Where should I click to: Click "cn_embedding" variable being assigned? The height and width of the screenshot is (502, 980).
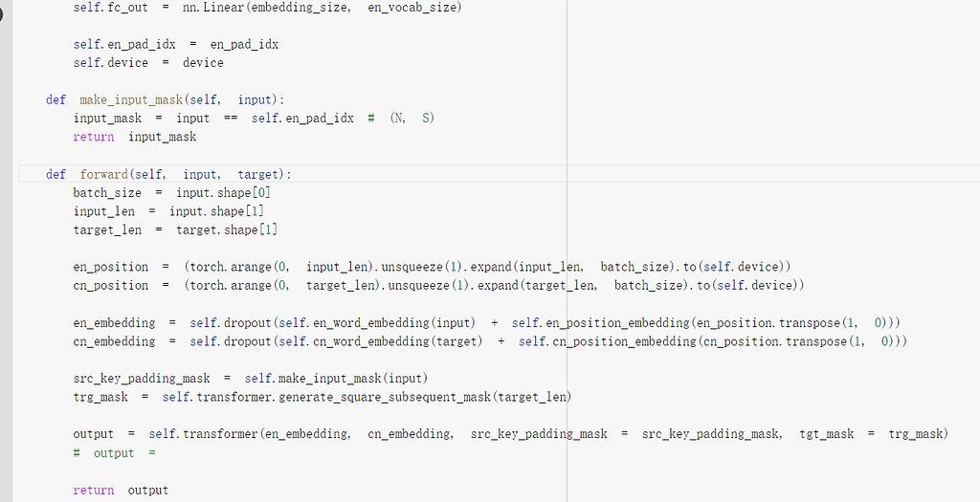coord(115,341)
